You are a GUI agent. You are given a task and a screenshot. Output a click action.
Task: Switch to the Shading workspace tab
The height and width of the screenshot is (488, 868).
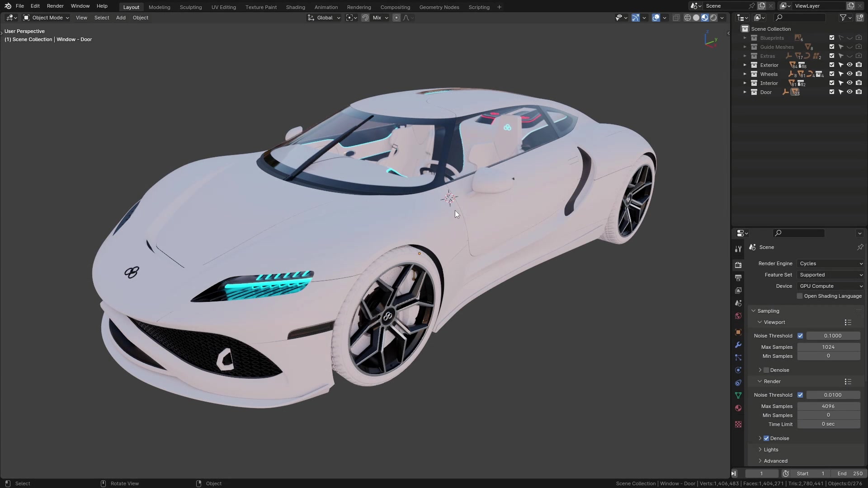tap(295, 7)
